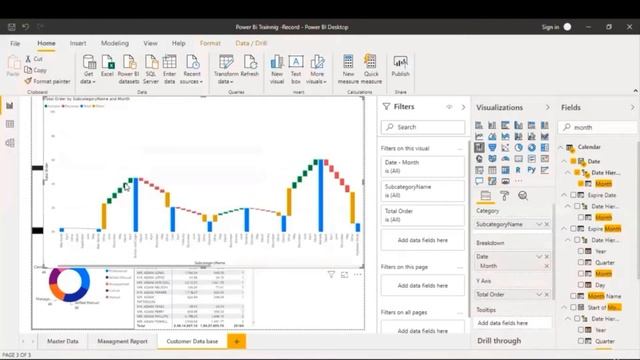The image size is (640, 360).
Task: Select the scatter chart visual
Action: click(x=505, y=147)
